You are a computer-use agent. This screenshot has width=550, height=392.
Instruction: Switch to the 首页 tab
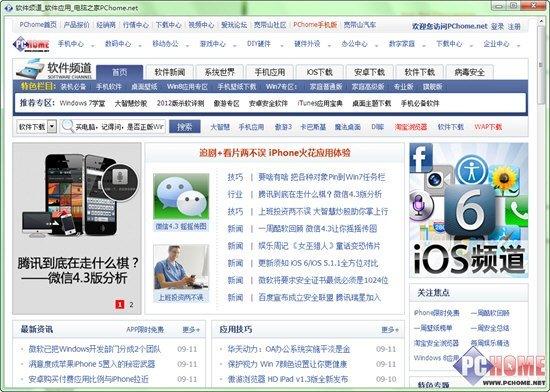pos(120,72)
